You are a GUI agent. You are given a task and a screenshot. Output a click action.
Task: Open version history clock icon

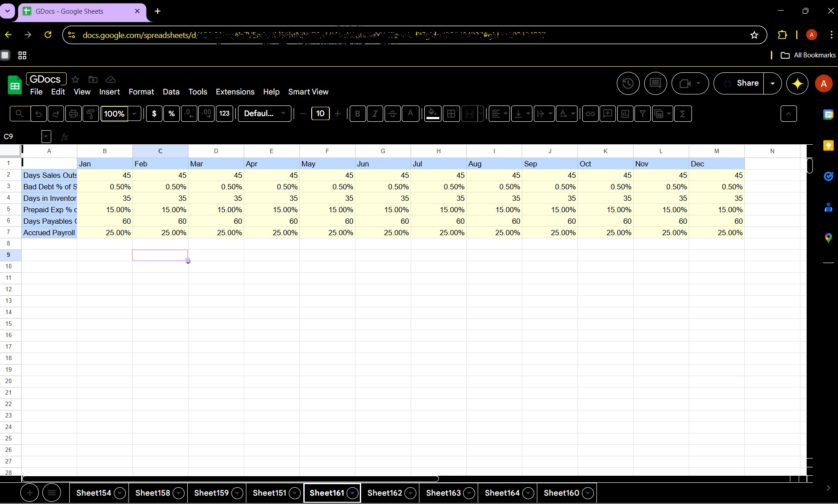(628, 83)
